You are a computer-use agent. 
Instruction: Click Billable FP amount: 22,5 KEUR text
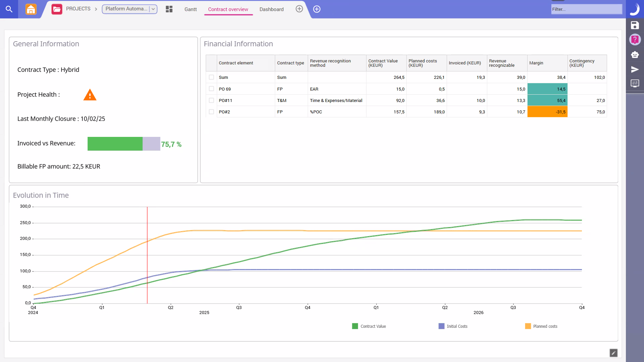pyautogui.click(x=59, y=166)
